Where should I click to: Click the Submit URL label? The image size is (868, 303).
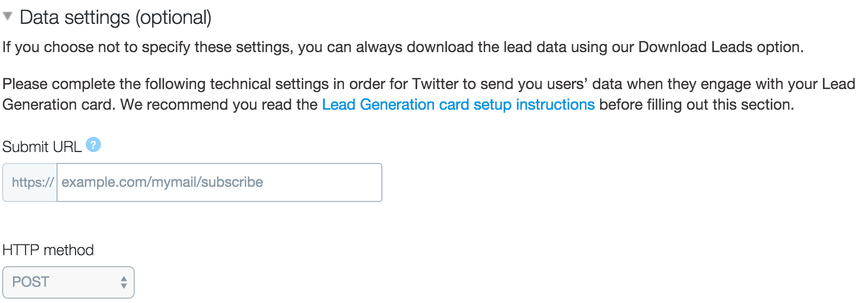click(x=42, y=147)
